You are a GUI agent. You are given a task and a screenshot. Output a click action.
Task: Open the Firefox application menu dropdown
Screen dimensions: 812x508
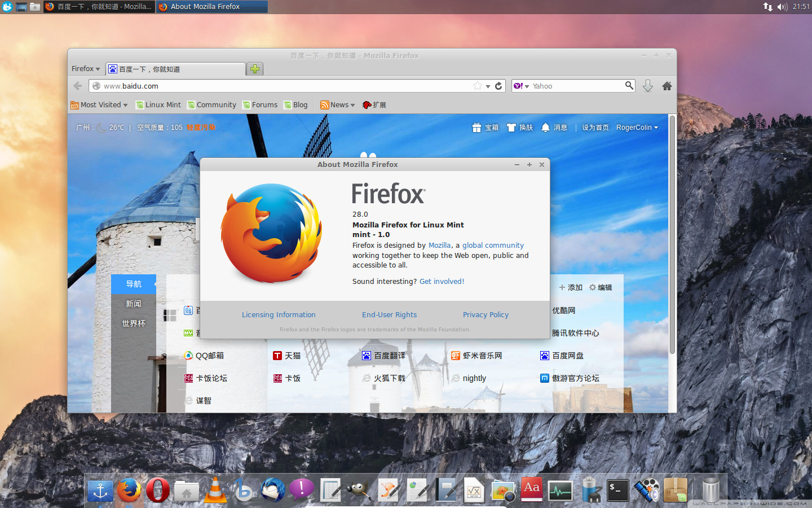86,69
